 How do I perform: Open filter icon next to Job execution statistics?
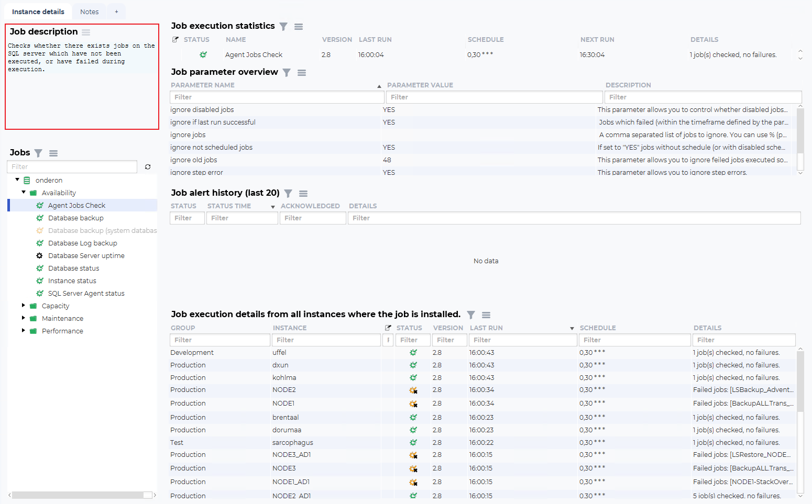pyautogui.click(x=283, y=27)
